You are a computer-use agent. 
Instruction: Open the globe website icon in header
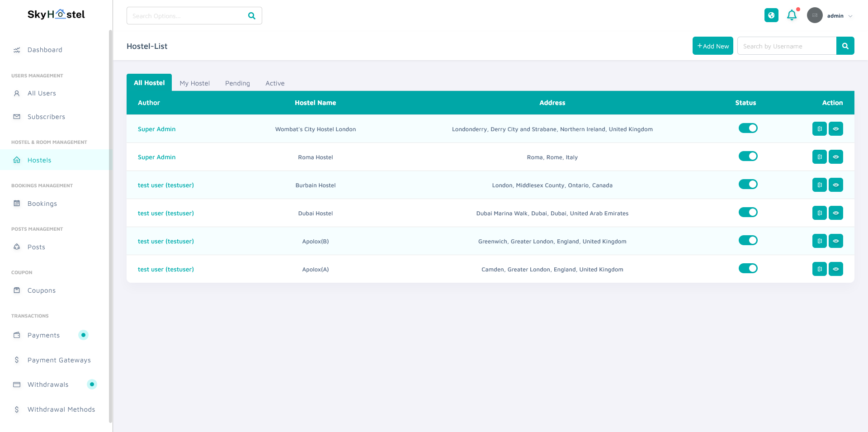771,15
